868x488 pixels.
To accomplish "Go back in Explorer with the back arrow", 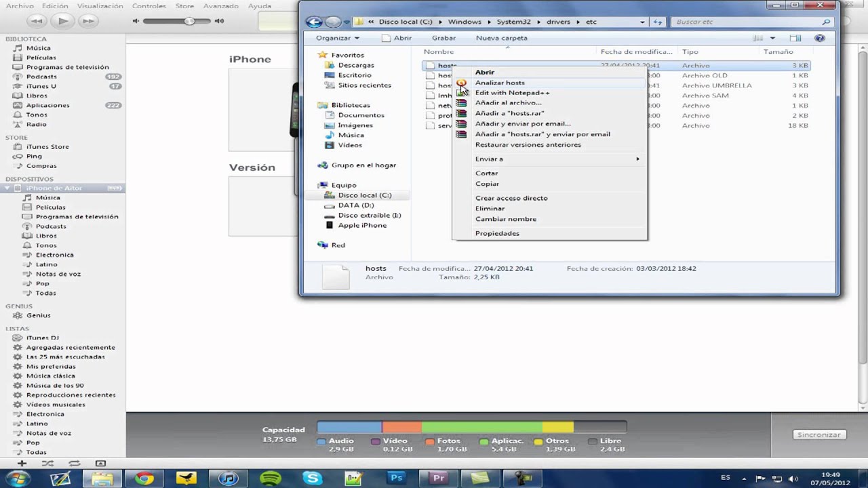I will click(313, 22).
